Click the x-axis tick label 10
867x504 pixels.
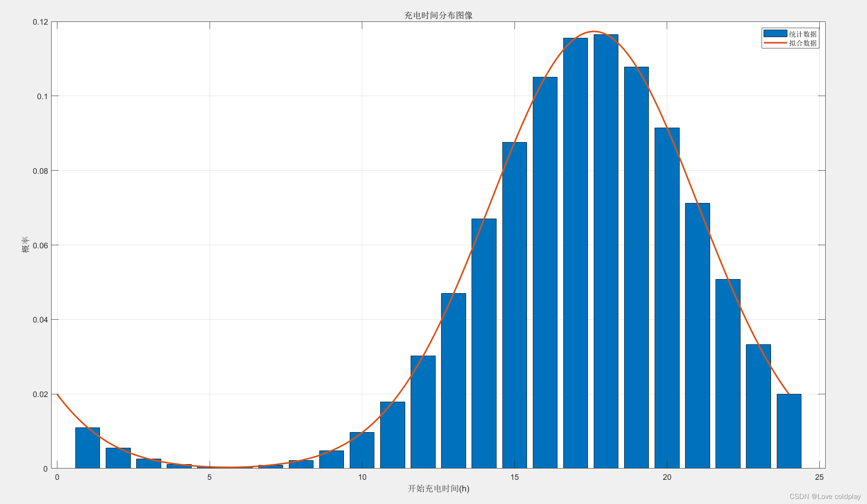362,477
